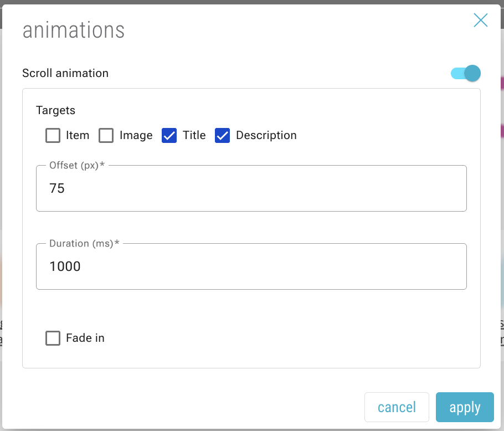
Task: Click the "Item" checkbox label text
Action: tap(77, 136)
